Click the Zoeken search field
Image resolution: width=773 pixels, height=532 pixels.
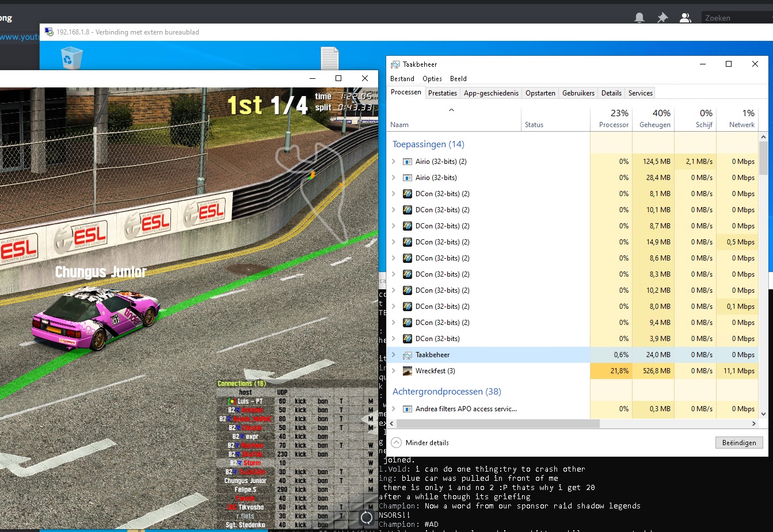pos(737,18)
